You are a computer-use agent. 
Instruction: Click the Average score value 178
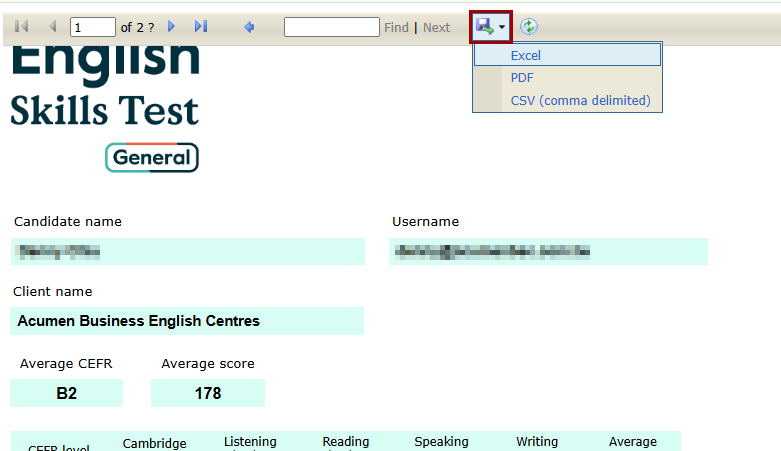point(208,394)
